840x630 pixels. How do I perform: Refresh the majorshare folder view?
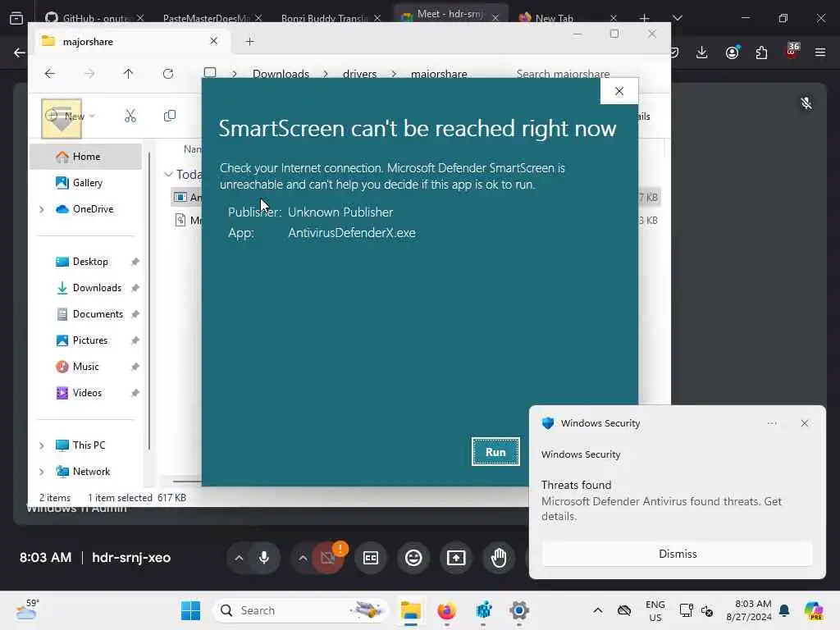tap(168, 73)
